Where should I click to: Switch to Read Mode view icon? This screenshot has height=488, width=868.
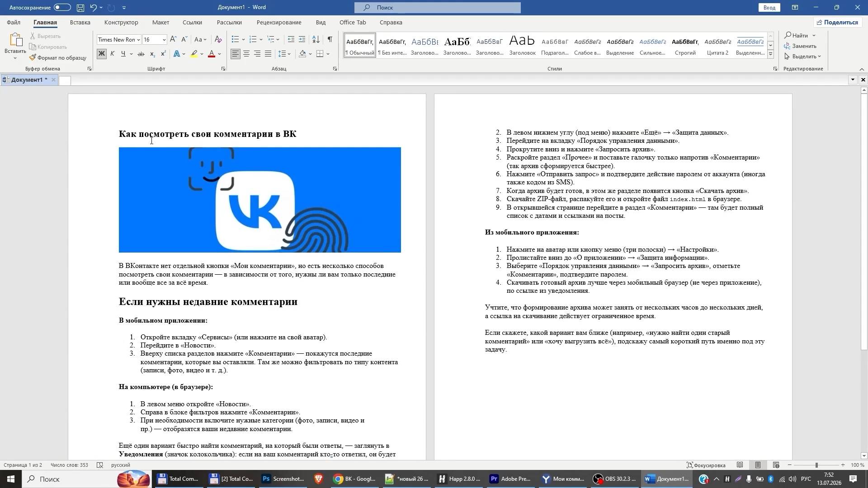[x=740, y=465]
